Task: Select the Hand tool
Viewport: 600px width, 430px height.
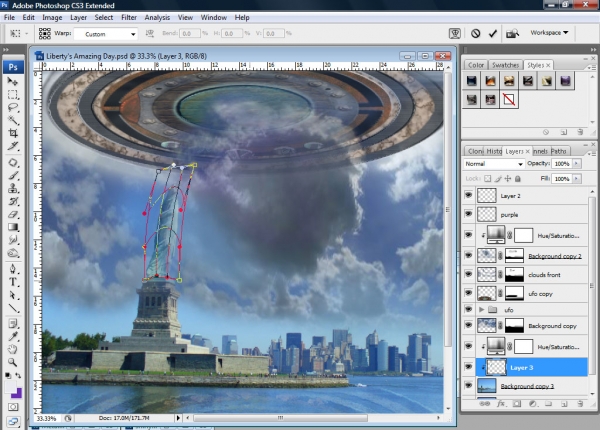Action: pos(13,349)
